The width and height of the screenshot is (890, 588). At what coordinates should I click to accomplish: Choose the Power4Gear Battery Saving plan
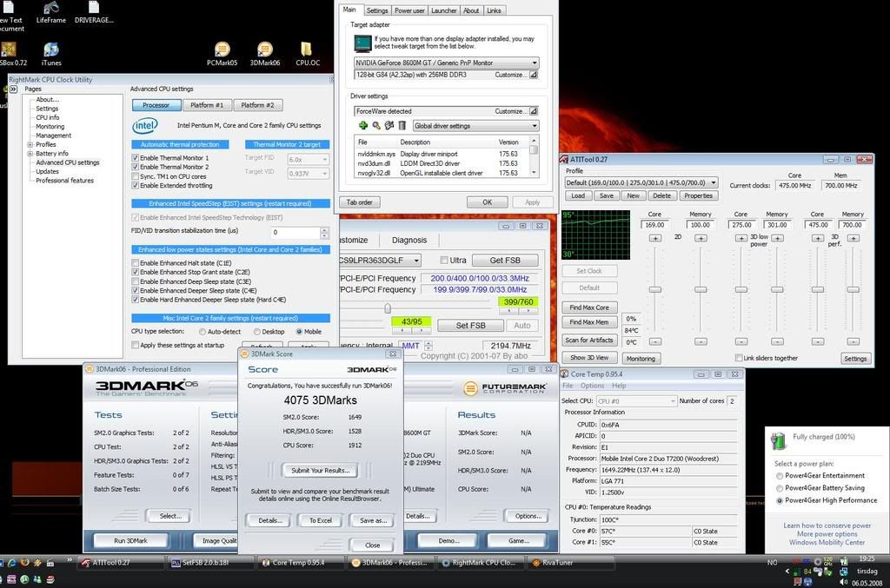[x=780, y=488]
